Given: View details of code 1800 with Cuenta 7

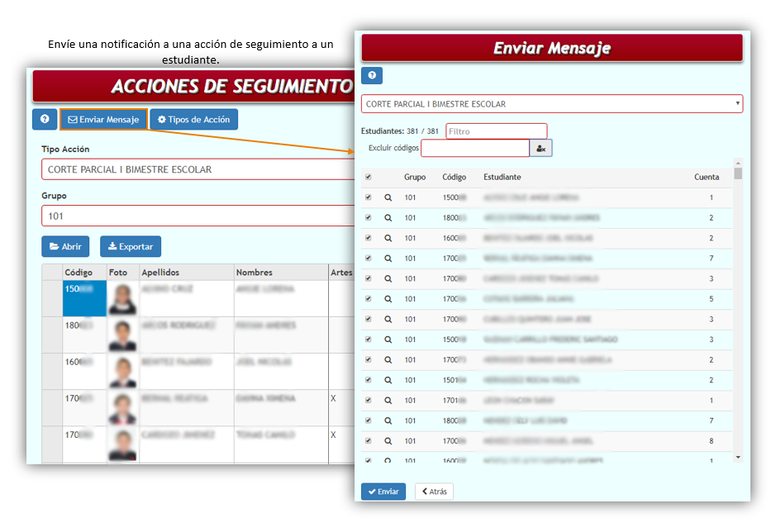Looking at the screenshot, I should click(388, 421).
